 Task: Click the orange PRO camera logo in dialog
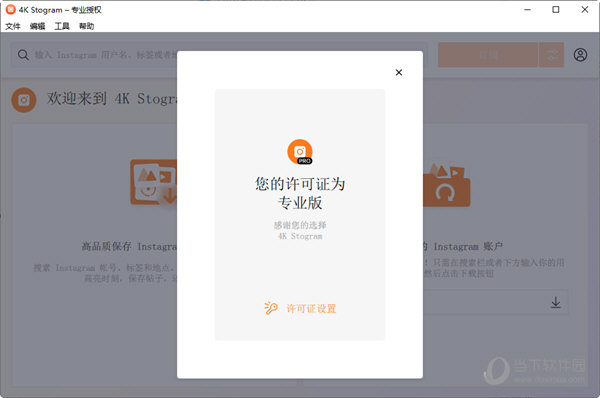click(x=300, y=152)
